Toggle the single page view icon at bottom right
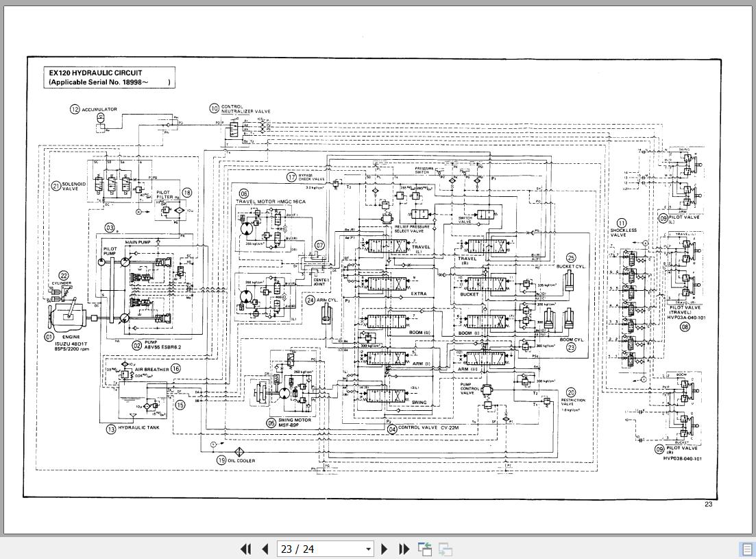This screenshot has height=559, width=756. [747, 549]
